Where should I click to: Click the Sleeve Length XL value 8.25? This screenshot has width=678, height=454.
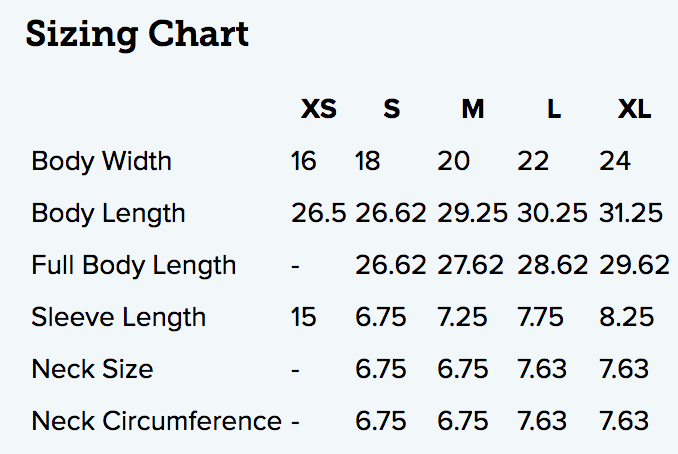pos(627,317)
